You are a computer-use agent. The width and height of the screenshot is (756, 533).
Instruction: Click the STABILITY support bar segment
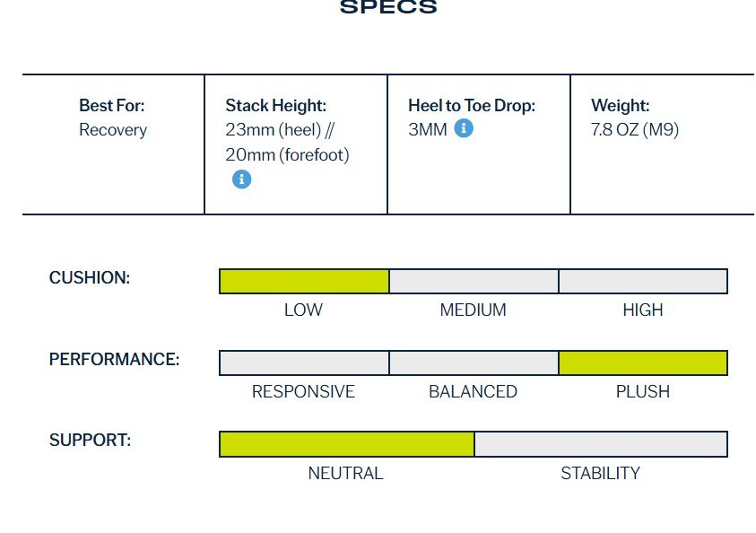click(601, 444)
